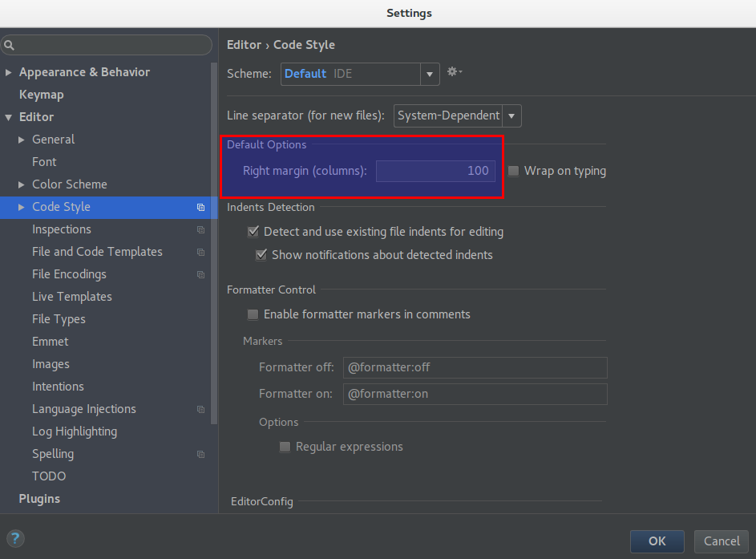Click the override icon next to Inspections
The image size is (756, 559).
pos(200,229)
